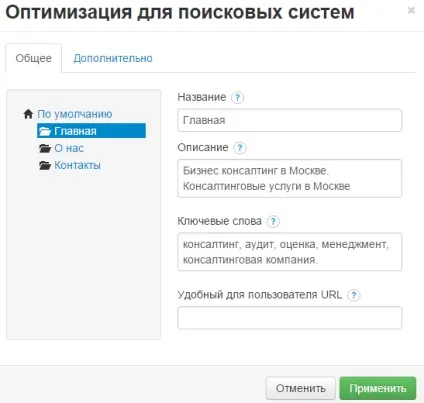Open the Дополнительно tab
The image size is (424, 403).
click(x=113, y=58)
